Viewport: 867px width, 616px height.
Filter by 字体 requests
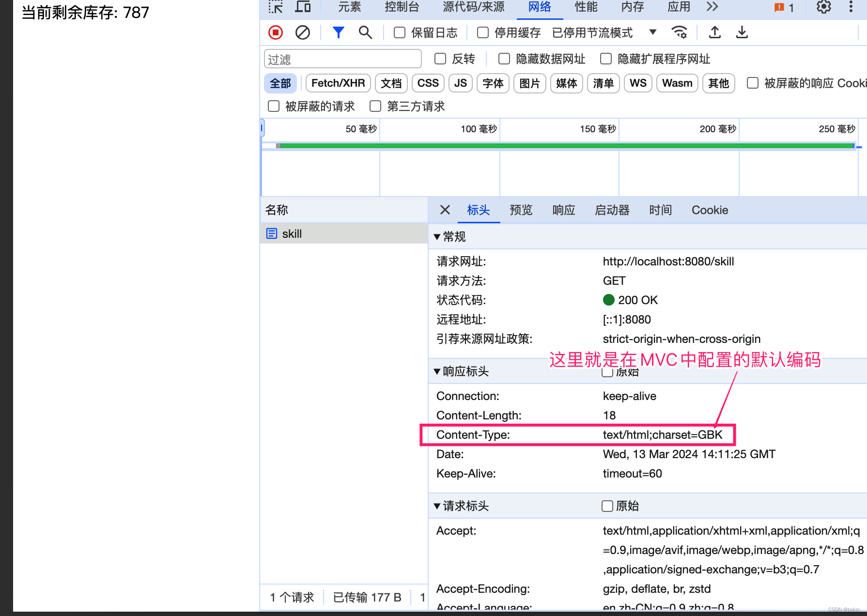493,83
